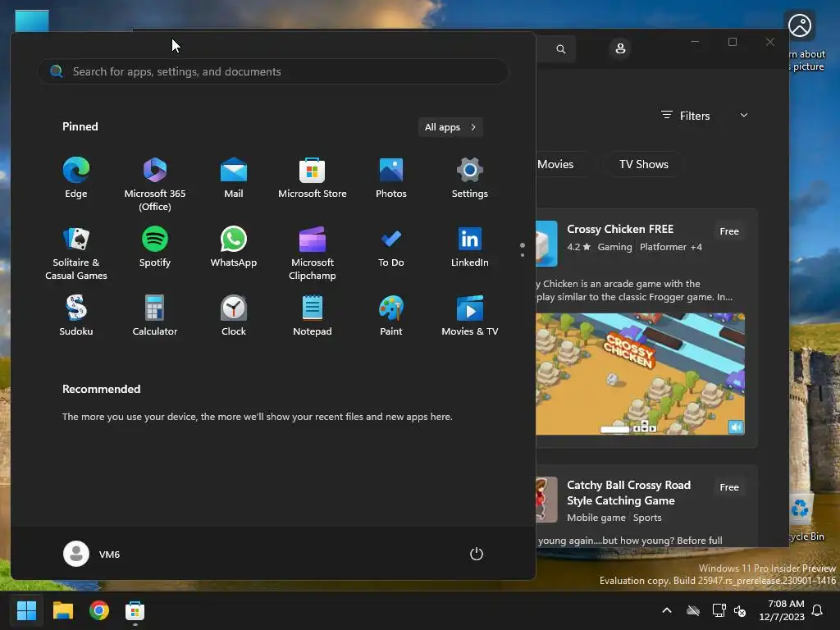Open File Explorer from taskbar
The image size is (840, 630).
62,610
